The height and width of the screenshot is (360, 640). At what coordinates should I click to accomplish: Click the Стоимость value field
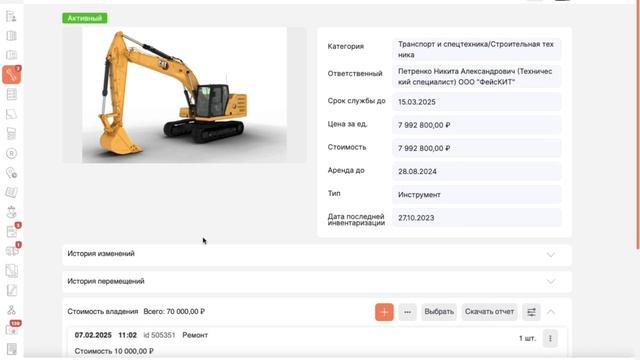476,148
